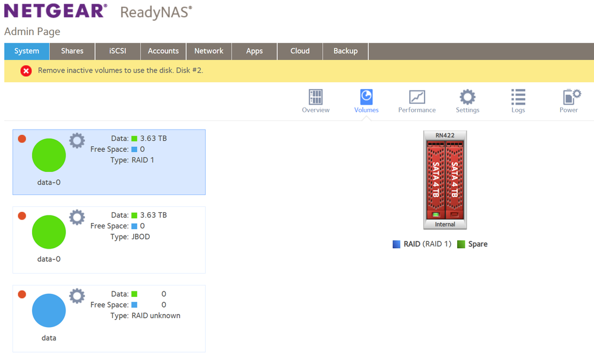The width and height of the screenshot is (594, 364).
Task: Click gear icon on RAID unknown volume
Action: point(77,296)
